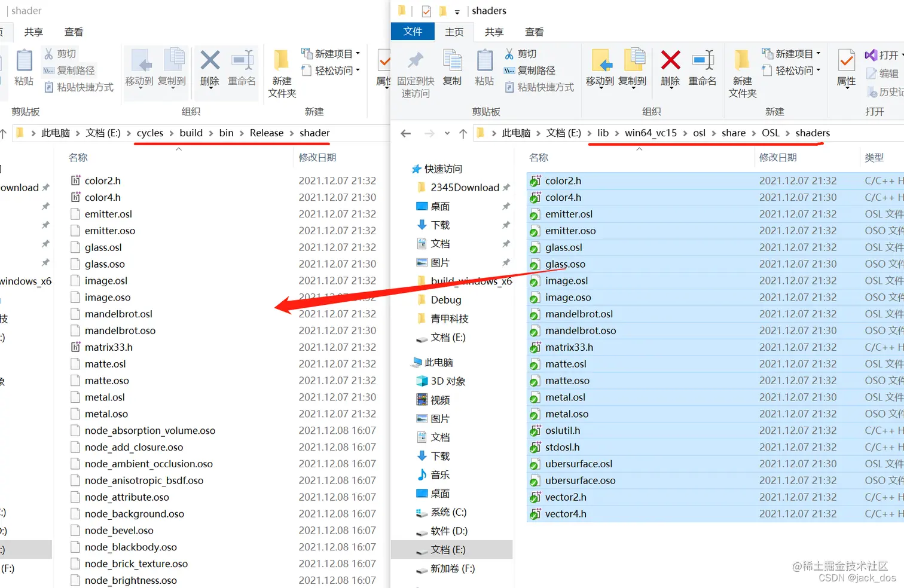The width and height of the screenshot is (904, 588).
Task: Click the chevron after win64_vc15 in the address bar
Action: [685, 133]
